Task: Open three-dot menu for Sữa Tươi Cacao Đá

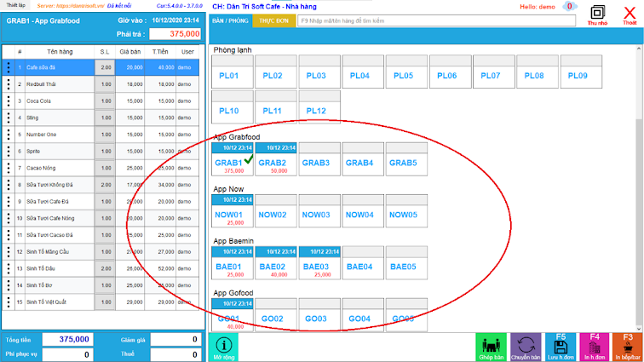Action: 9,235
